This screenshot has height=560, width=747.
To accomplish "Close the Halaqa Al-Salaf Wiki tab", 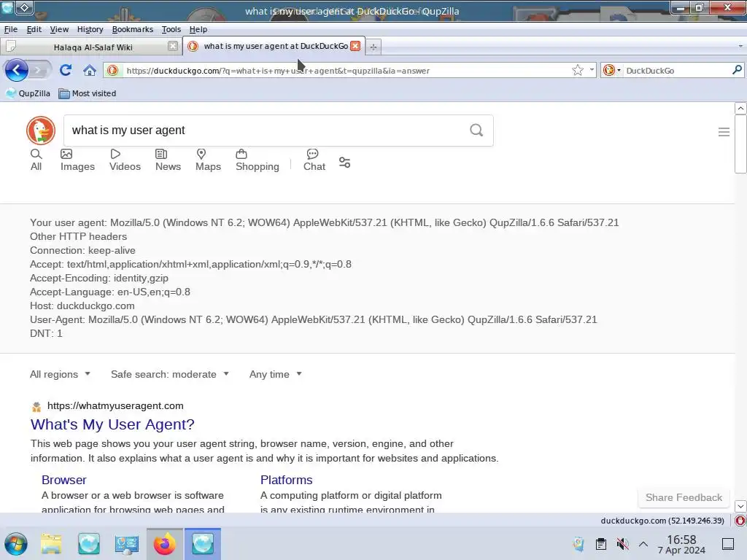I will [173, 46].
